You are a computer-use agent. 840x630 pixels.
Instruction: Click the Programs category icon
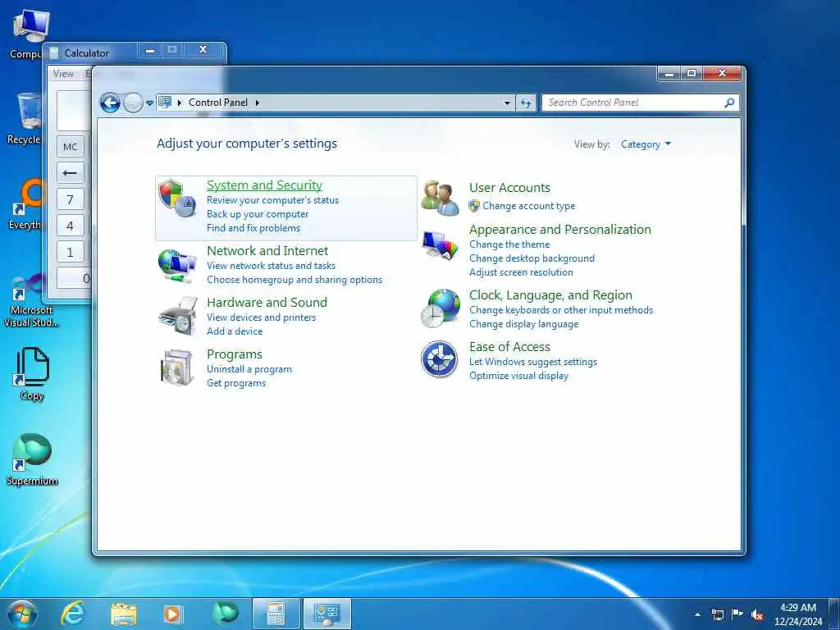pos(177,367)
